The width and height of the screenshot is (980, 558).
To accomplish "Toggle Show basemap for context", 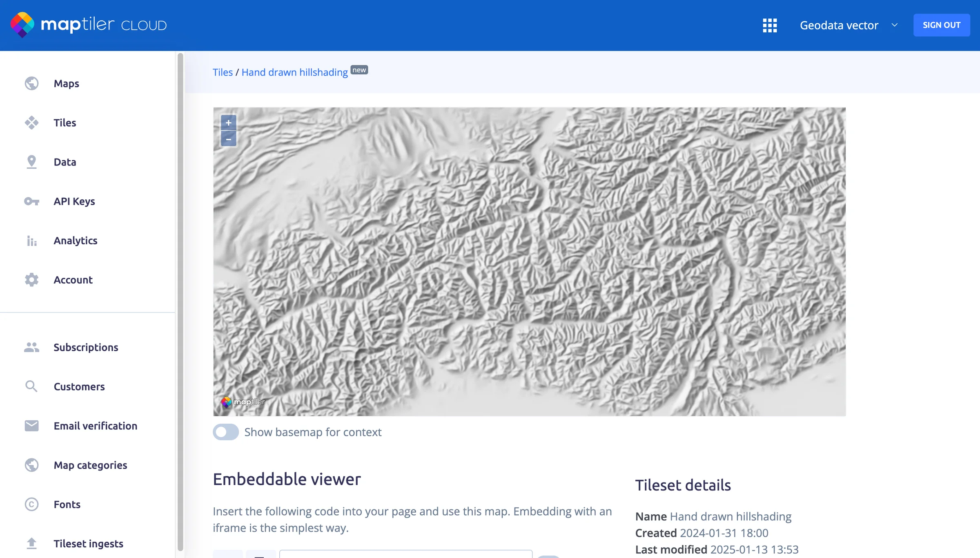I will point(226,432).
